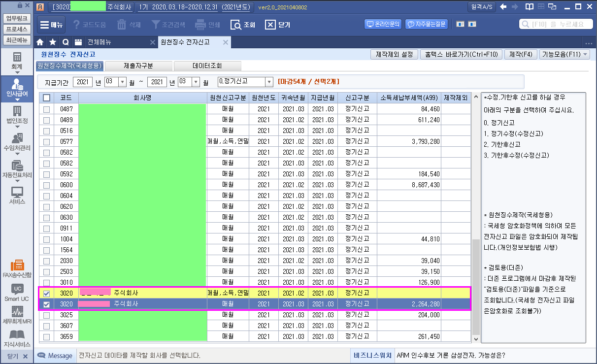Switch to the 데이터조회 tab

207,66
